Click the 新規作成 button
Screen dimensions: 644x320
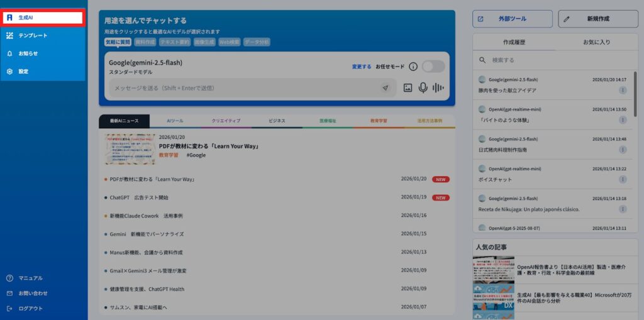pyautogui.click(x=598, y=19)
